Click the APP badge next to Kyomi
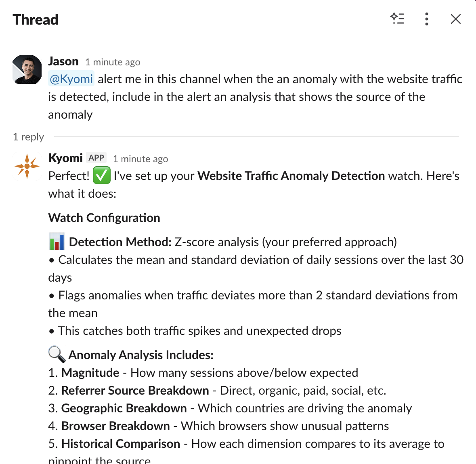Viewport: 476px width, 464px height. pos(96,157)
